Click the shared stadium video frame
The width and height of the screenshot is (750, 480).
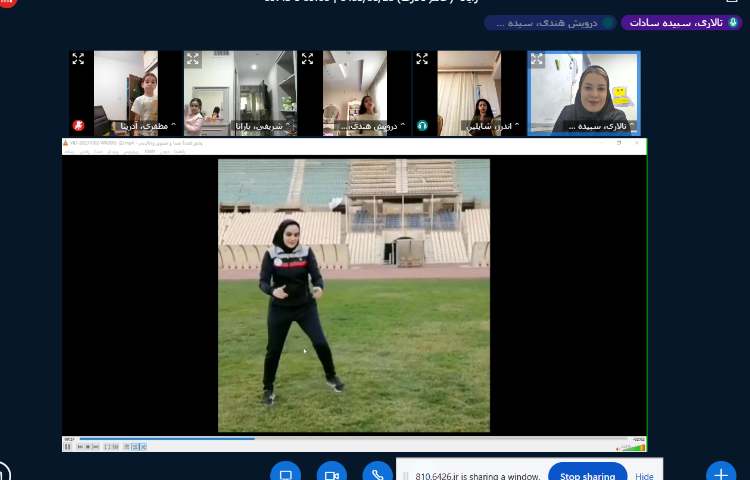pyautogui.click(x=354, y=295)
